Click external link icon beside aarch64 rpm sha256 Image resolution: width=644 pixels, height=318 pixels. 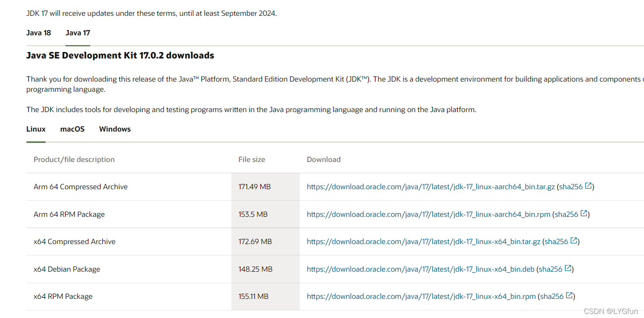pos(584,214)
